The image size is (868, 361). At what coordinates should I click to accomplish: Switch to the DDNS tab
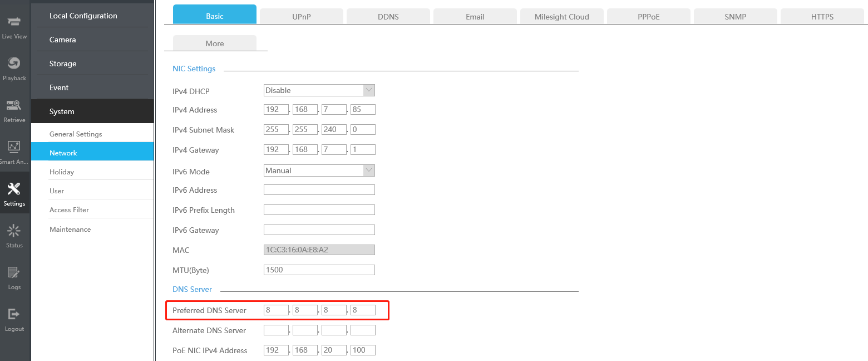388,17
